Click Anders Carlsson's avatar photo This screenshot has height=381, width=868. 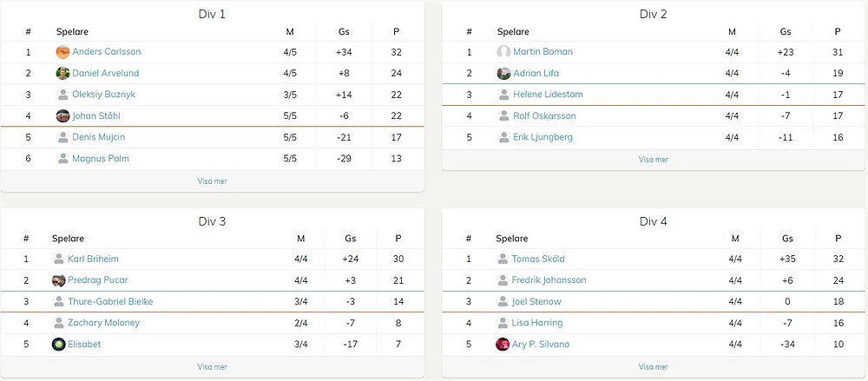62,52
